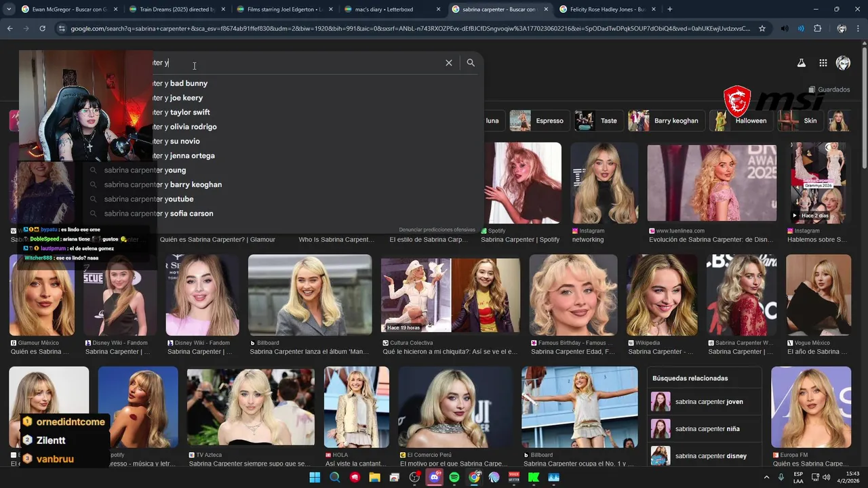Screen dimensions: 868x488
Task: Open Billboard 'lanza el álbum' image result
Action: (x=310, y=295)
